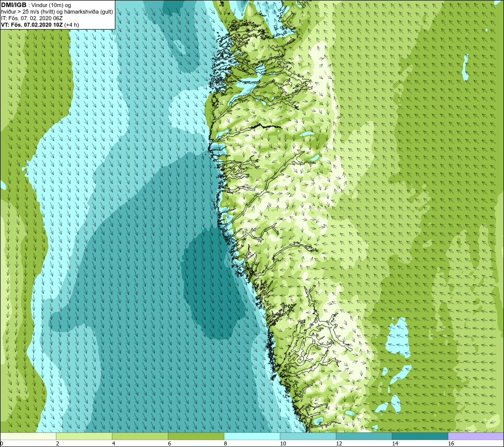Click the legend scale label '4'
The height and width of the screenshot is (447, 504).
click(x=113, y=443)
